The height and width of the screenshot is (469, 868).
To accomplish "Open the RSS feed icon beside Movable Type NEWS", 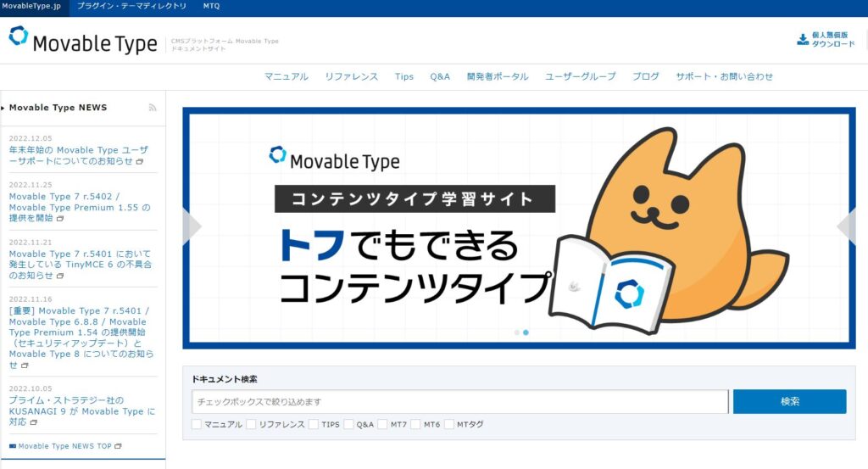I will click(153, 108).
